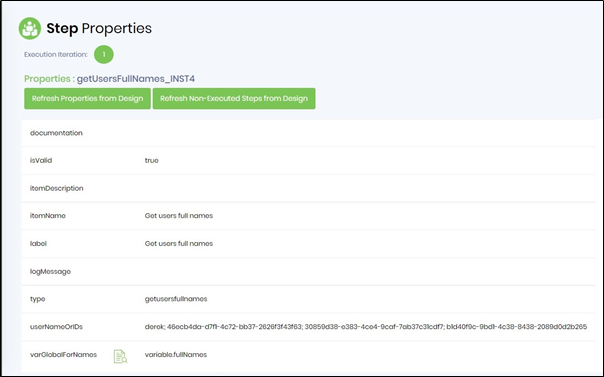Select the type property label

(37, 299)
